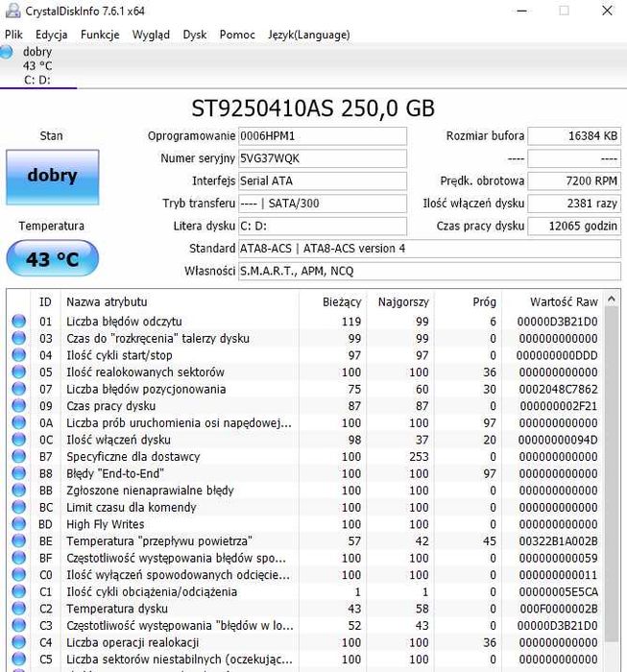Click the Bieżący column header

coord(332,301)
